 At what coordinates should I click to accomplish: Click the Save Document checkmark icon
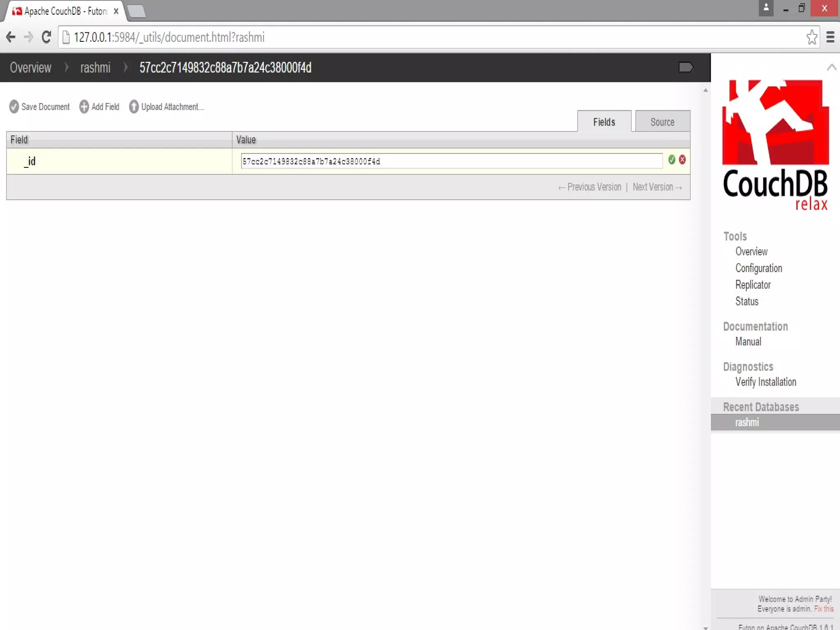click(14, 107)
